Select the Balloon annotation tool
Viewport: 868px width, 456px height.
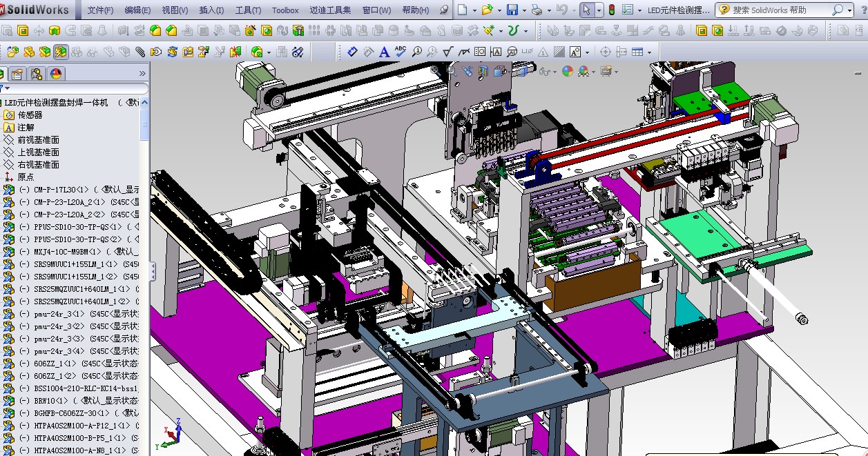click(x=417, y=52)
